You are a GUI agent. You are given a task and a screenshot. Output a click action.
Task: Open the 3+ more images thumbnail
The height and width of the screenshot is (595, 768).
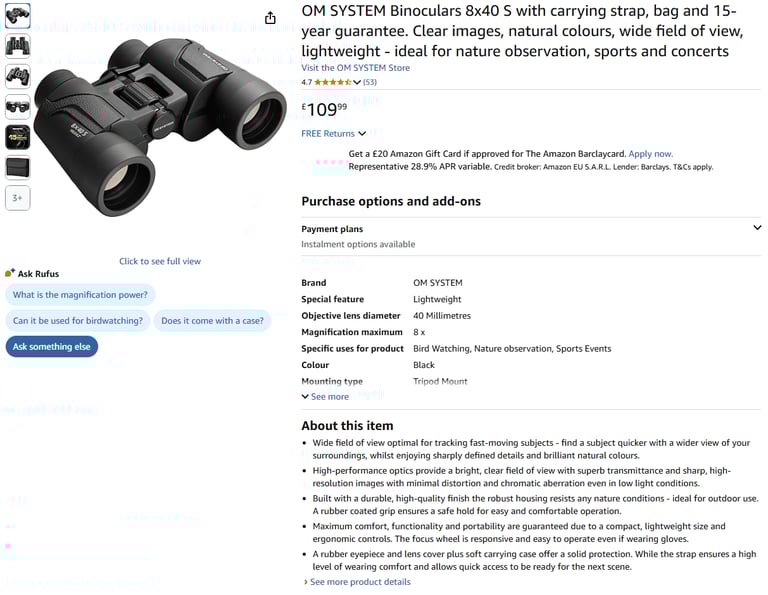18,198
